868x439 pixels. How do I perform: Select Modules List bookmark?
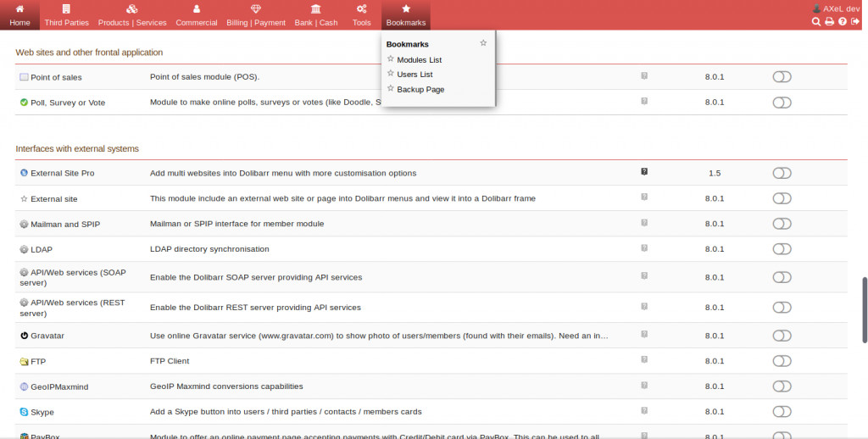click(419, 60)
